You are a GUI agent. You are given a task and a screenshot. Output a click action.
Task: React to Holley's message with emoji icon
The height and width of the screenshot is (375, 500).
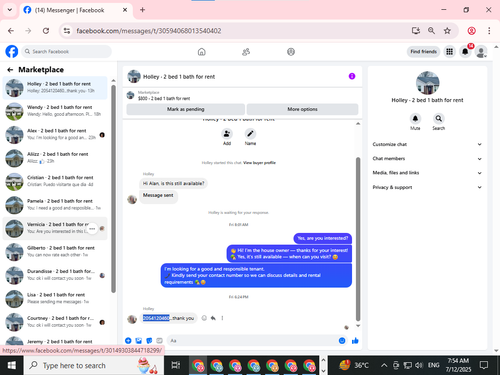[204, 318]
